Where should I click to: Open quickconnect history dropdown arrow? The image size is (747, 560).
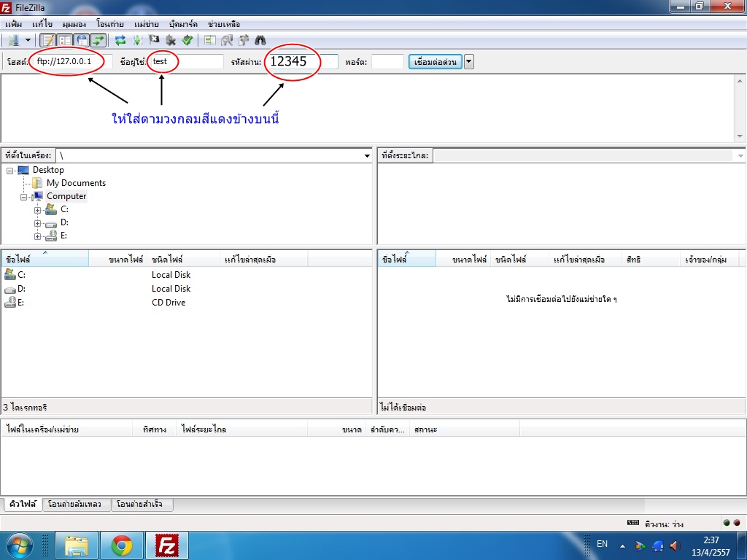tap(469, 62)
